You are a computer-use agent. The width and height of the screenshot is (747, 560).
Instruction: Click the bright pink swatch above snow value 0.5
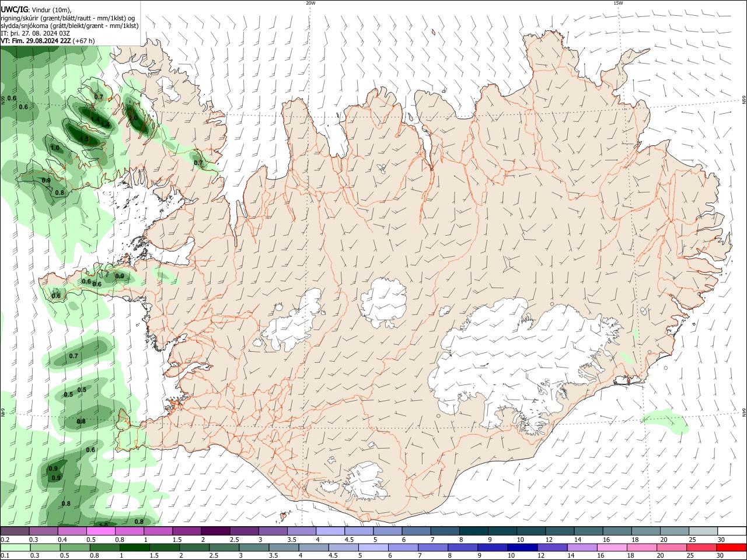100,531
